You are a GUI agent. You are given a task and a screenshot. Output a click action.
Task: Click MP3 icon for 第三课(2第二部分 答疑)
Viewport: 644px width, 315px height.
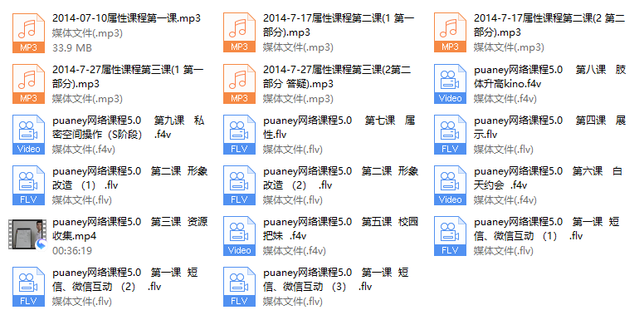[x=239, y=84]
